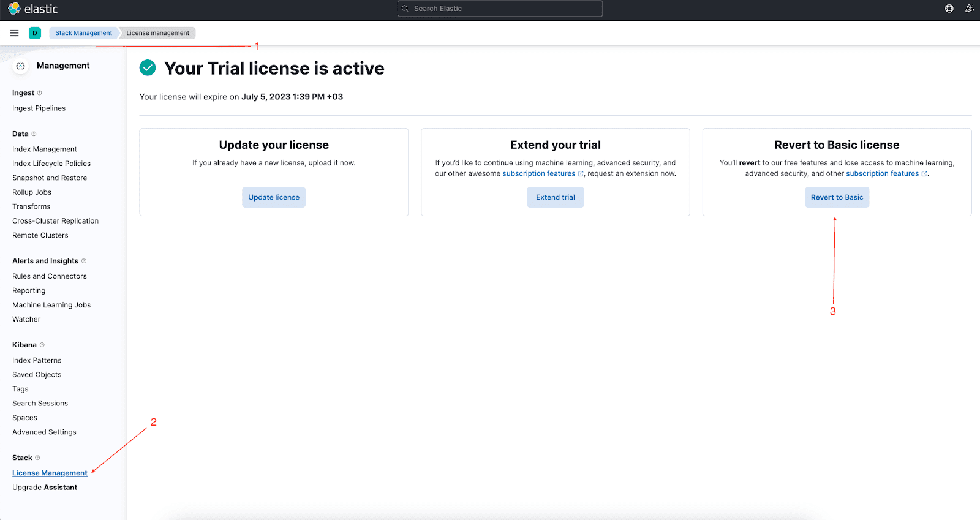
Task: Open Search Sessions
Action: click(x=40, y=404)
